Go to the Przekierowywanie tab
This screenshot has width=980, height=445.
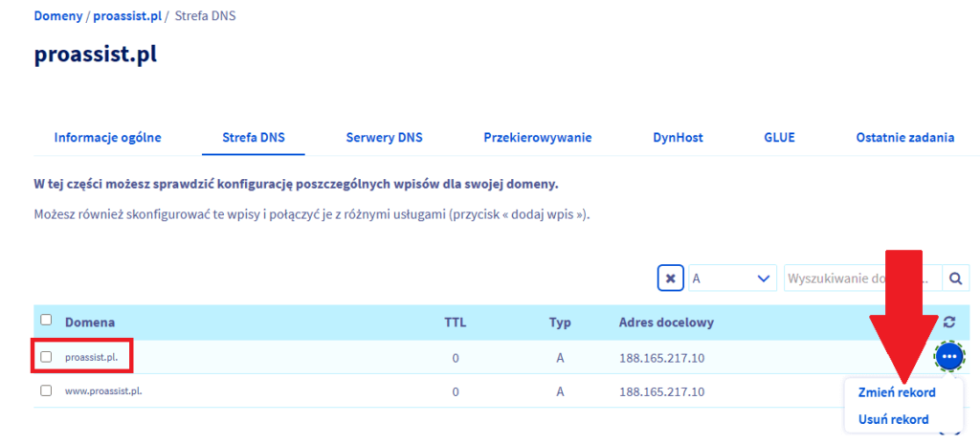point(537,137)
